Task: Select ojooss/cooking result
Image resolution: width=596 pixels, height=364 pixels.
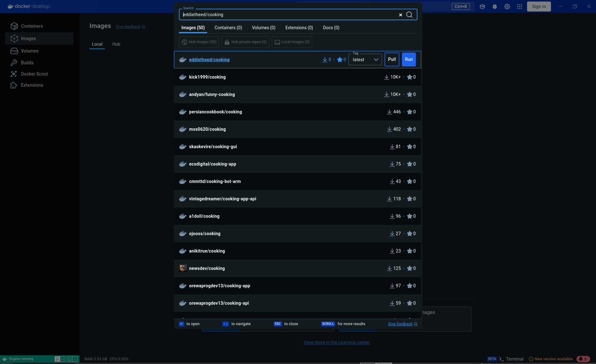Action: coord(298,234)
